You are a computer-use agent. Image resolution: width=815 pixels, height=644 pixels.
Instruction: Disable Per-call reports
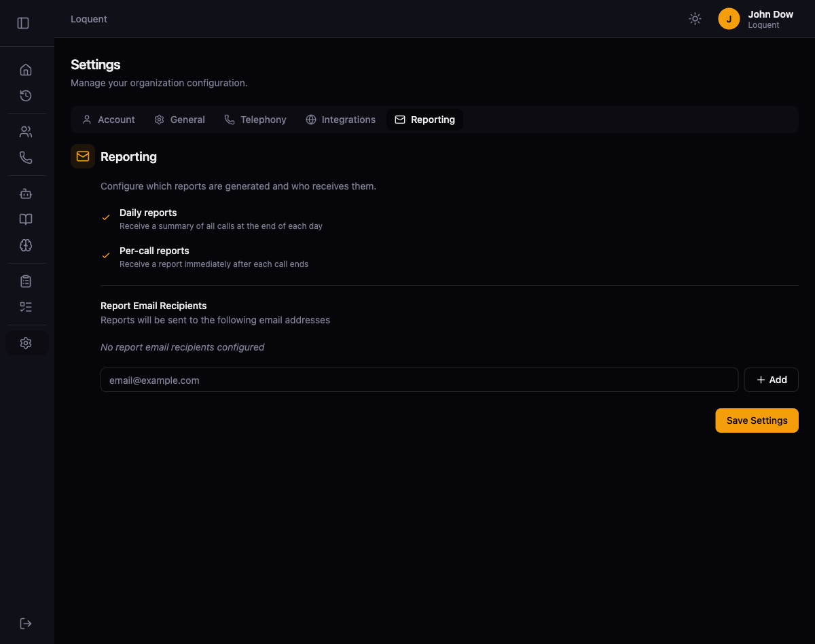(x=106, y=255)
